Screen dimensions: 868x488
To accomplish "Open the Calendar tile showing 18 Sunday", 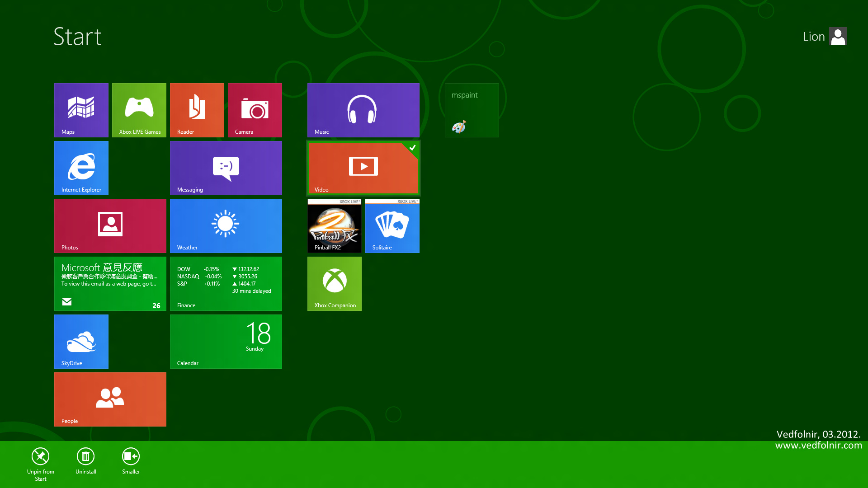I will coord(226,342).
